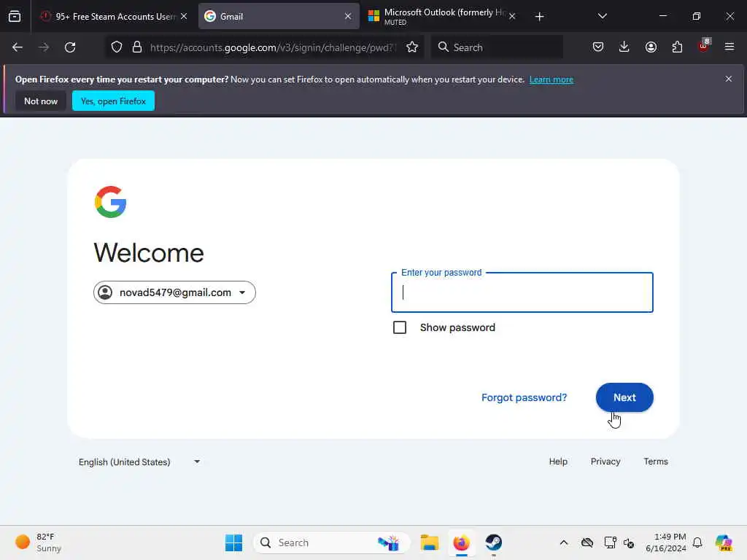
Task: Open uBlock Origin extension icon
Action: click(704, 46)
